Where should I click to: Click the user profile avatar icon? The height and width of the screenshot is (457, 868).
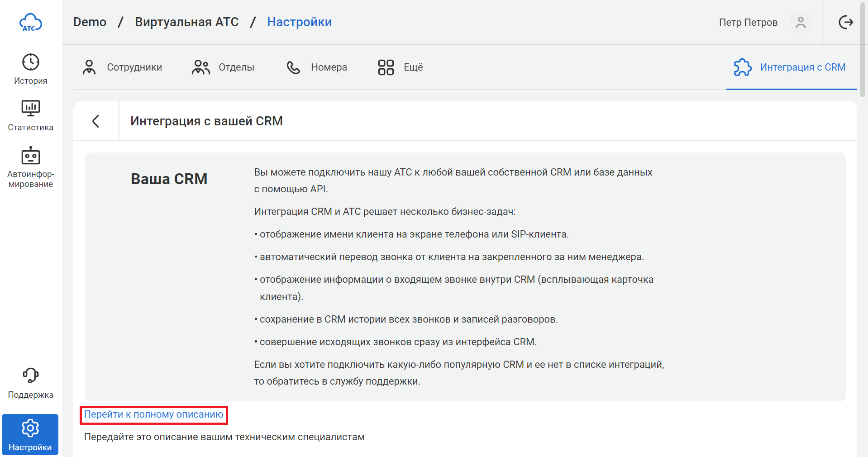coord(800,22)
